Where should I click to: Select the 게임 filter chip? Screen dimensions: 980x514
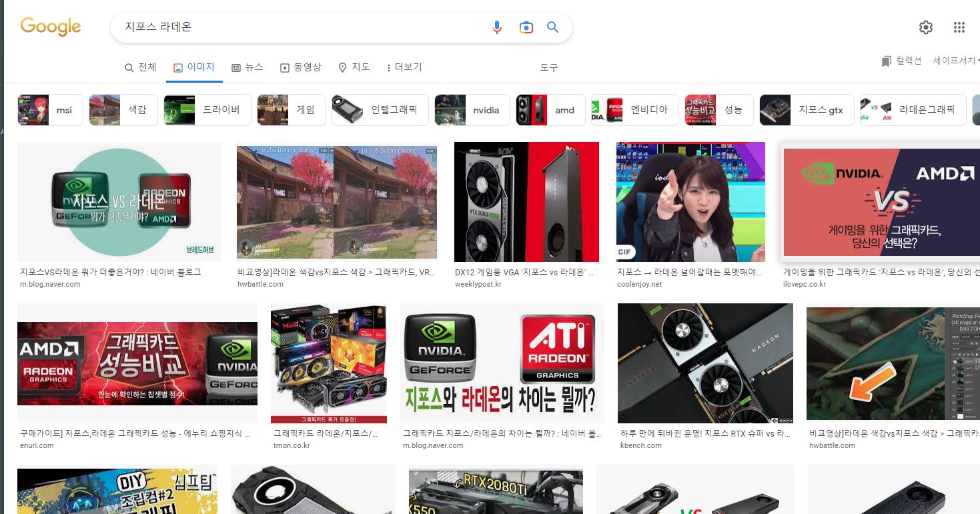click(x=292, y=110)
